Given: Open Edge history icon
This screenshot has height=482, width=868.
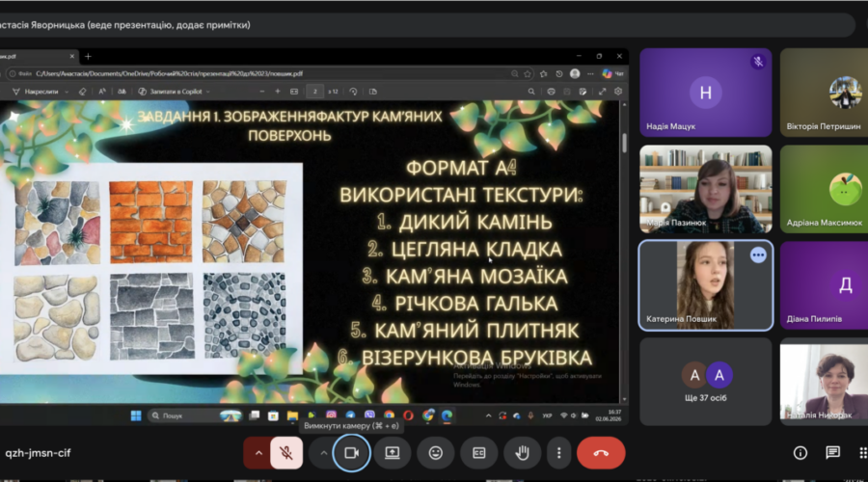Looking at the screenshot, I should tap(559, 73).
